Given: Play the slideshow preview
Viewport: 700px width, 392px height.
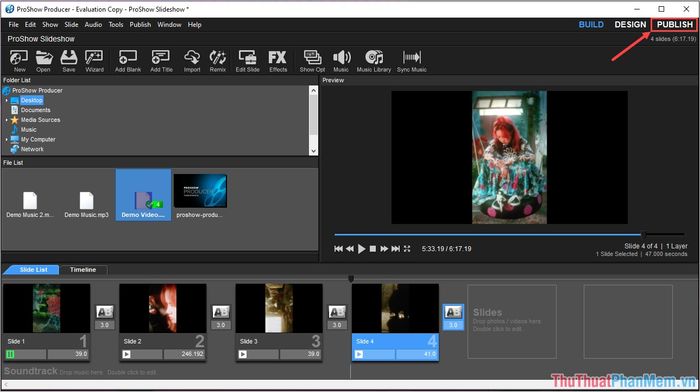Looking at the screenshot, I should coord(362,249).
